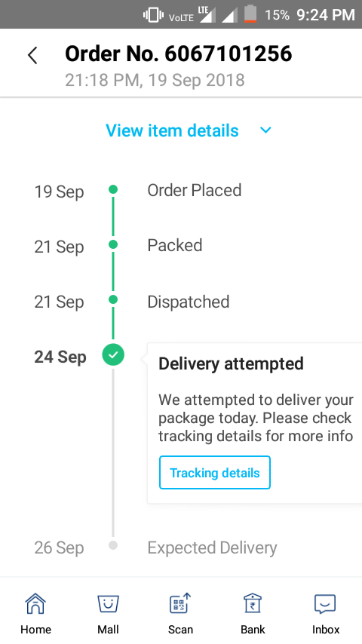Open the Mall shopping bag icon
Screen dimensions: 362x644
[108, 604]
